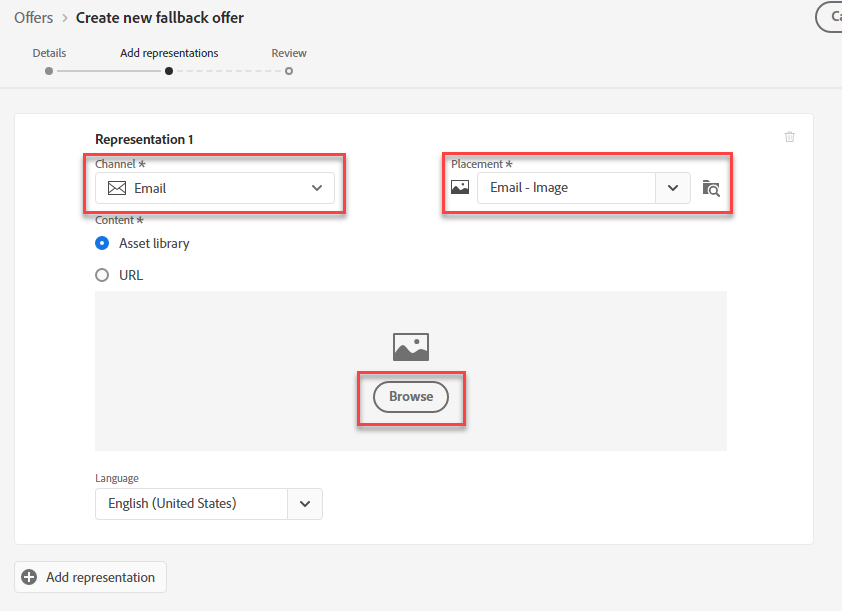Click the Language field label
Screen dimensions: 842x611
pos(117,478)
